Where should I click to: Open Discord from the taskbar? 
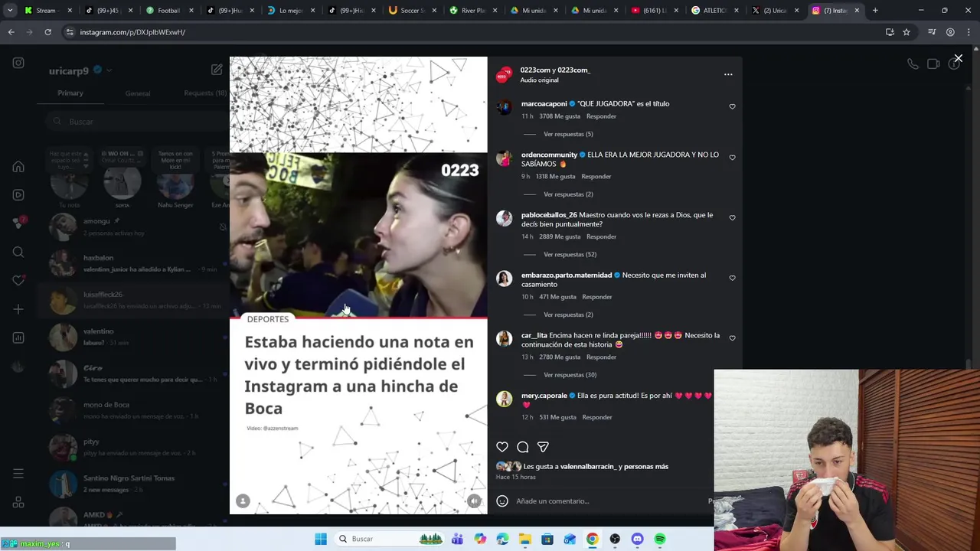tap(637, 539)
